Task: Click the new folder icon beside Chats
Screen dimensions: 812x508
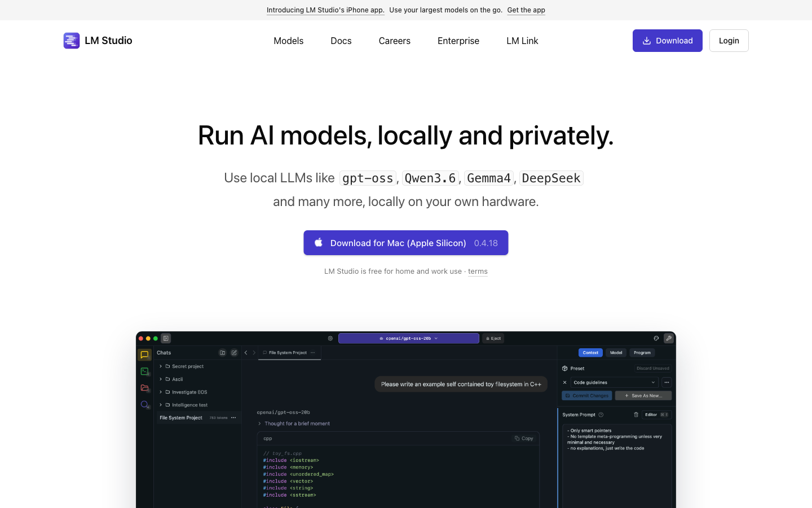Action: click(x=222, y=353)
